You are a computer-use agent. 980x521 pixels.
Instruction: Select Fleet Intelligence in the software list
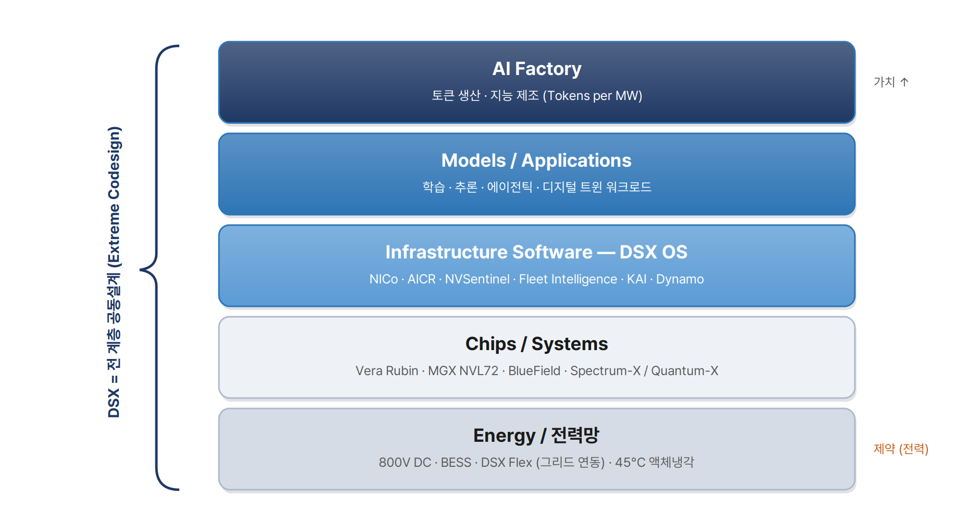(x=568, y=279)
